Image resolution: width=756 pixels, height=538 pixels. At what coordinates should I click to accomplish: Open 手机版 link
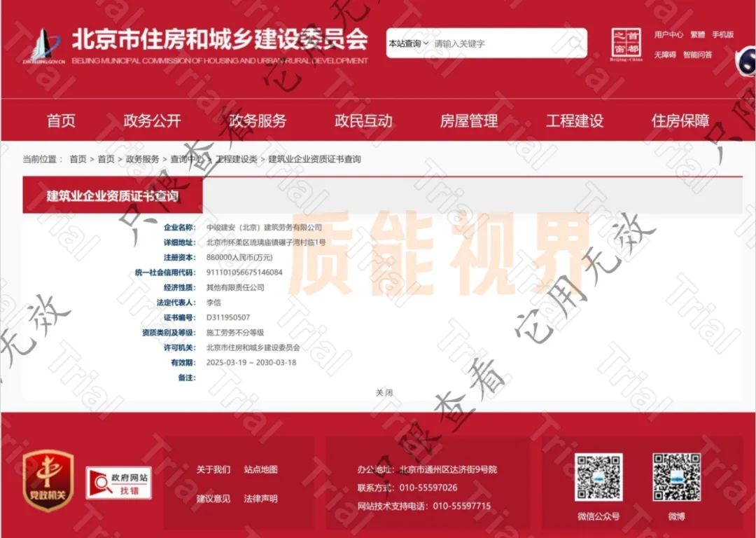click(722, 35)
